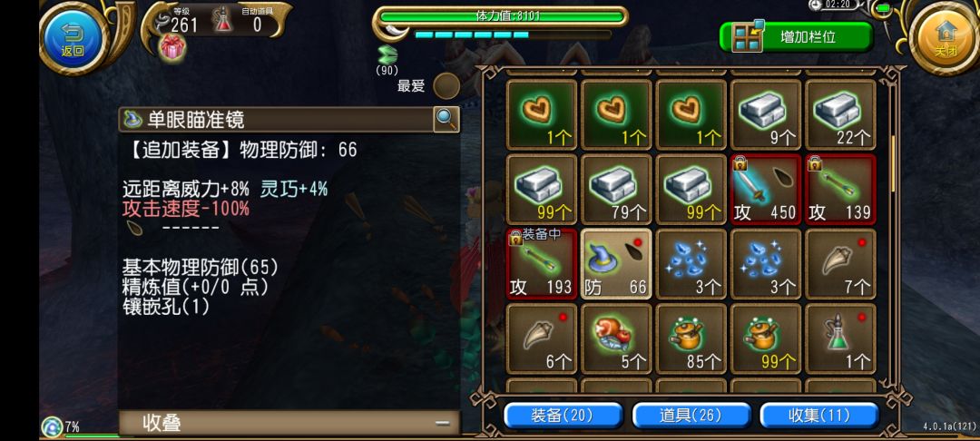Select the meat dish item 5个
The width and height of the screenshot is (980, 441).
click(616, 338)
